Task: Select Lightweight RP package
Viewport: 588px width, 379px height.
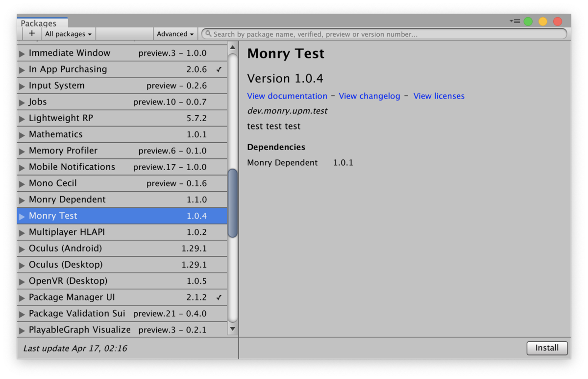Action: pyautogui.click(x=122, y=118)
